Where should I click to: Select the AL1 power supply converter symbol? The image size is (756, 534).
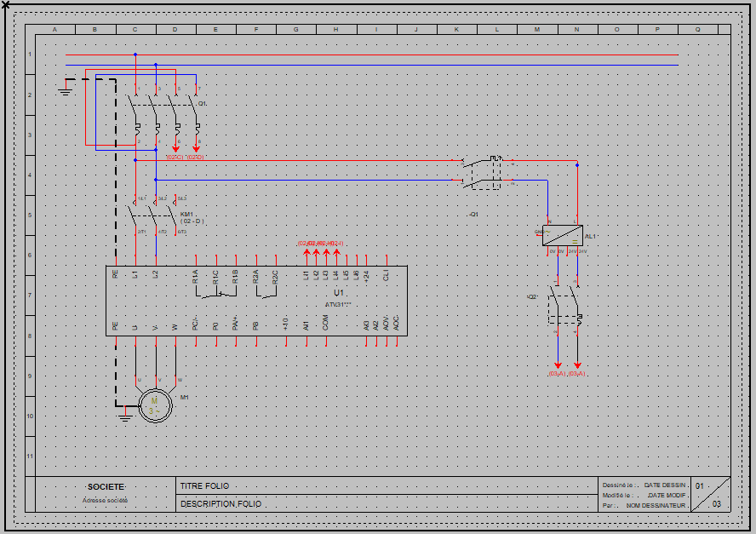pos(562,236)
